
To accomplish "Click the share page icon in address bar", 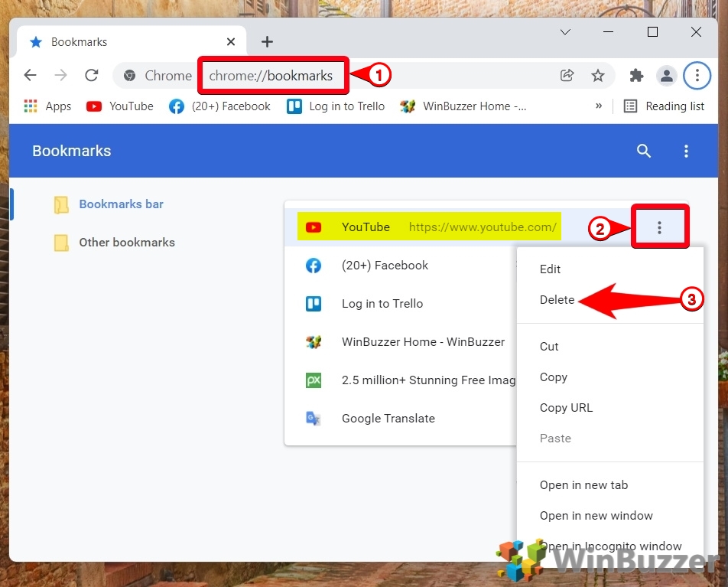I will [x=567, y=75].
